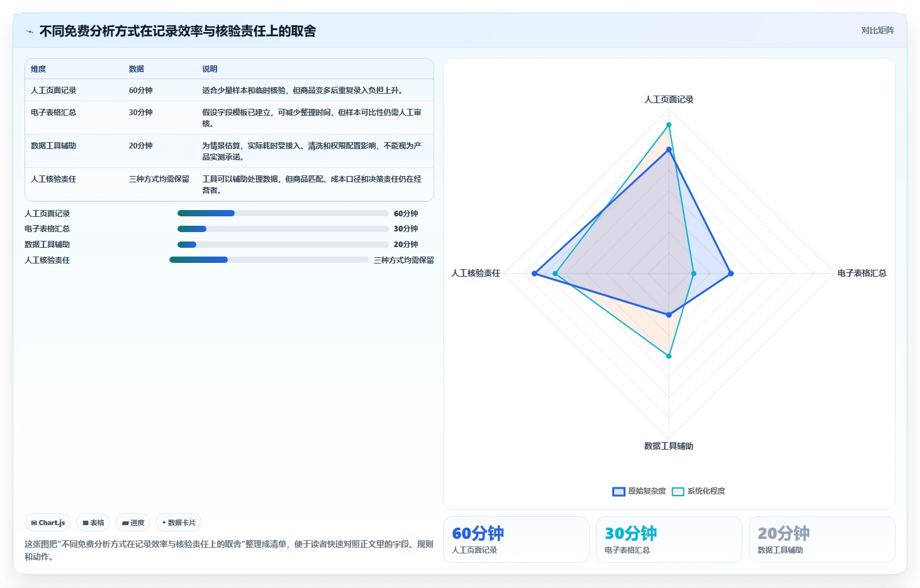Screen dimensions: 920x588
Task: Click the 20分钟 value beside progress bar
Action: (406, 245)
